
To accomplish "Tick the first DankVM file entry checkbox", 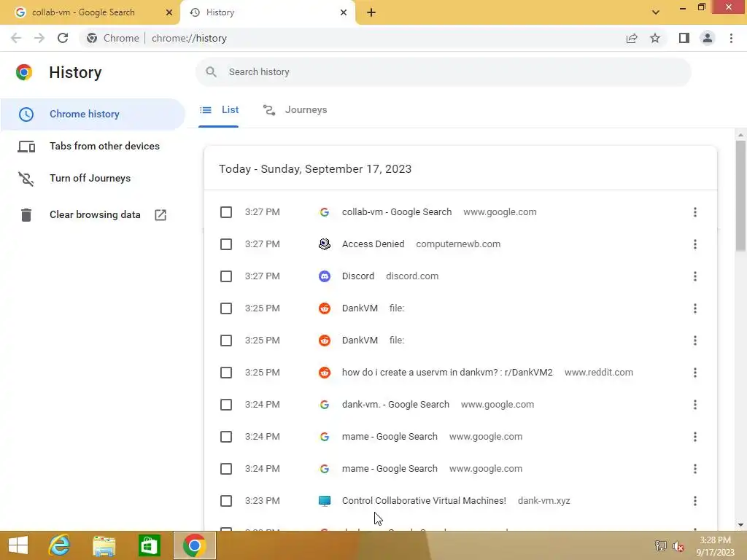I will tap(226, 308).
